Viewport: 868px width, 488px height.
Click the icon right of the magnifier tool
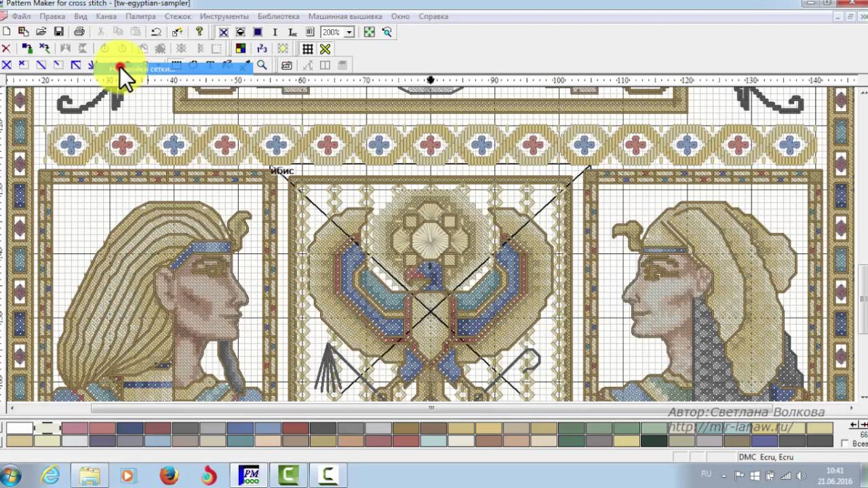pyautogui.click(x=287, y=66)
